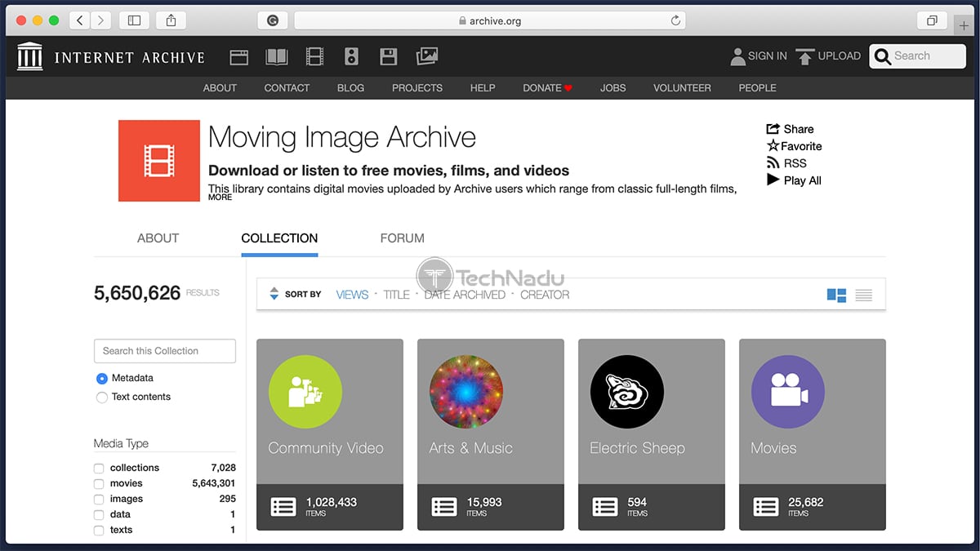Click the Share icon
This screenshot has width=980, height=551.
773,129
